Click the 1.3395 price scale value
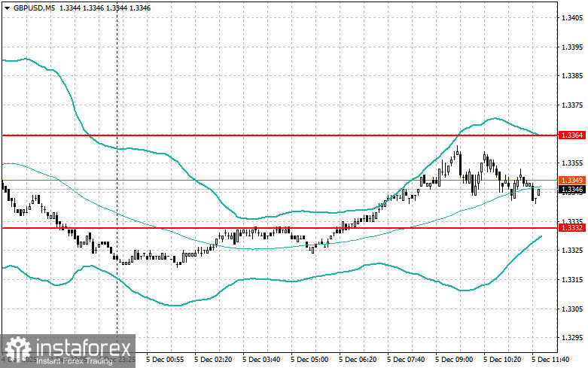The height and width of the screenshot is (368, 588). (x=572, y=47)
